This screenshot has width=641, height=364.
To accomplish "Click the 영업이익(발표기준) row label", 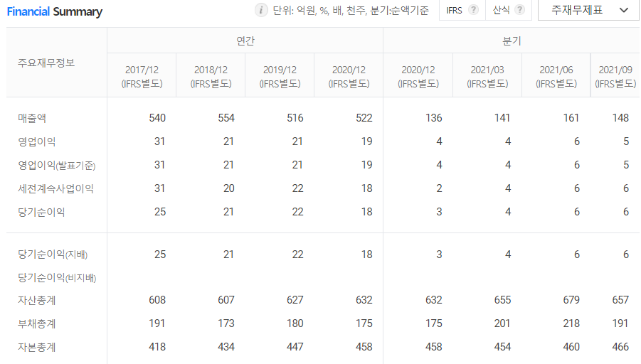I will click(x=57, y=166).
